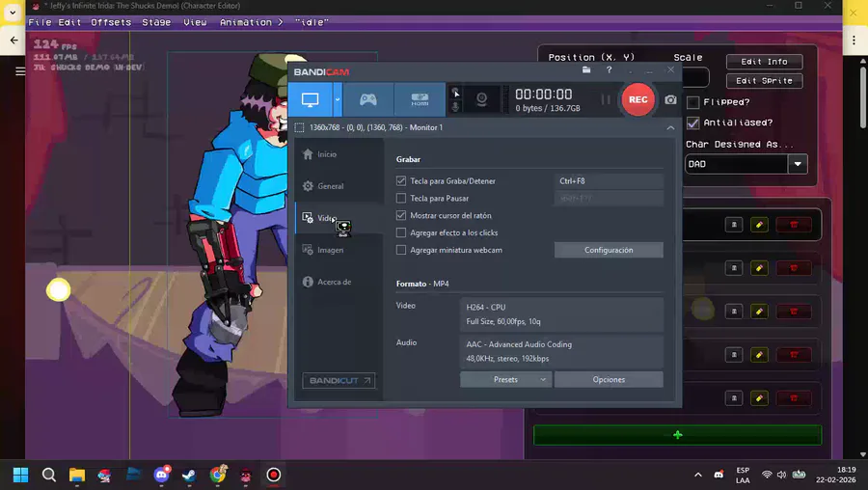Click the Opciones button
The height and width of the screenshot is (490, 868).
(609, 380)
